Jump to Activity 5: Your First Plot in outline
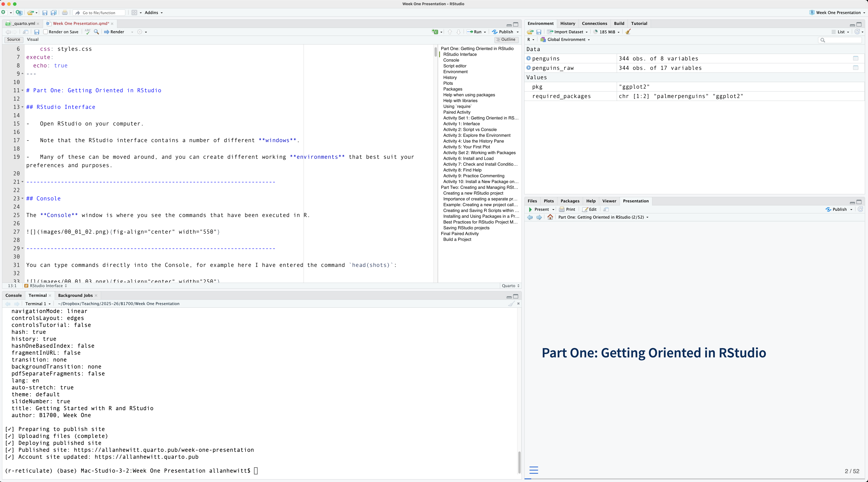This screenshot has height=482, width=868. tap(466, 147)
